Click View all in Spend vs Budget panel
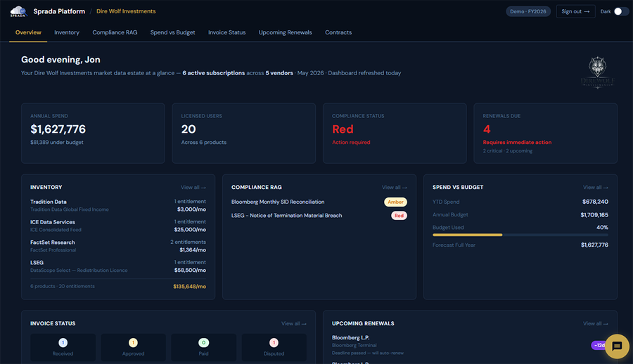Viewport: 633px width, 364px height. point(596,187)
